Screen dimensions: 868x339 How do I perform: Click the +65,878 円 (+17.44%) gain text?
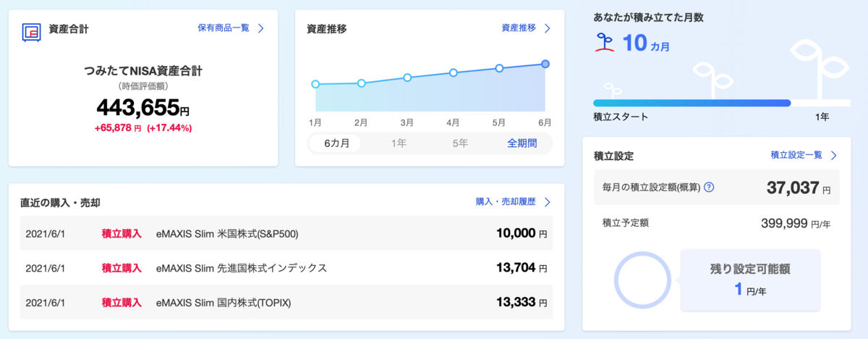click(x=143, y=128)
